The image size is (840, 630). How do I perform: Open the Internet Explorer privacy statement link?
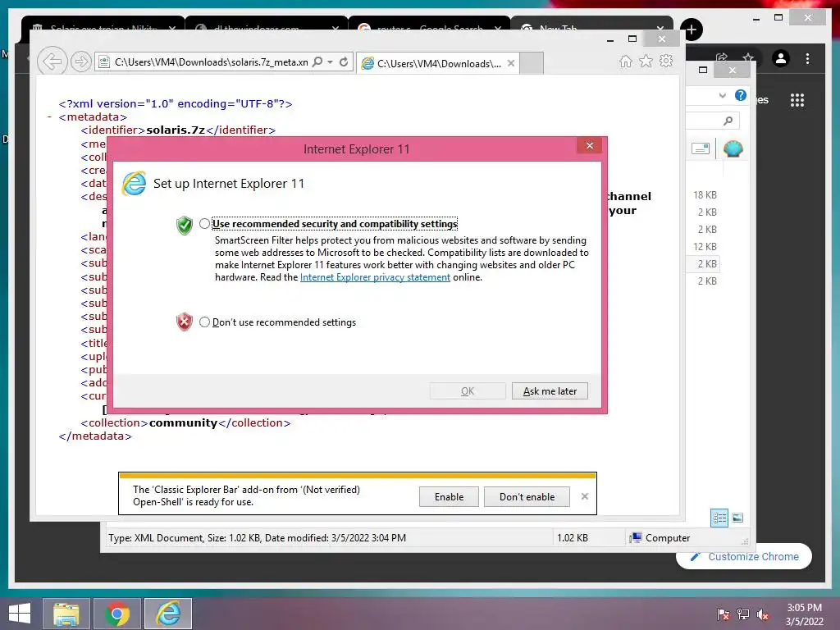375,277
